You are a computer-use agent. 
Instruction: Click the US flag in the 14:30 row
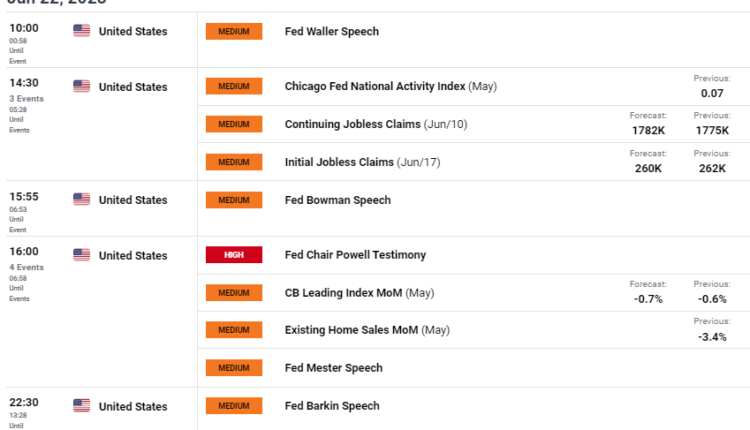tap(82, 87)
